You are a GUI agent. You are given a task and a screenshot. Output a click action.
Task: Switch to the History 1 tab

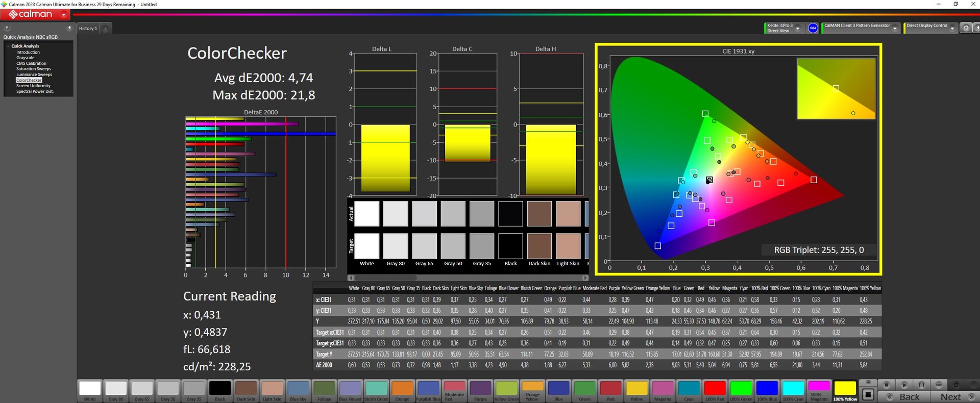(88, 29)
